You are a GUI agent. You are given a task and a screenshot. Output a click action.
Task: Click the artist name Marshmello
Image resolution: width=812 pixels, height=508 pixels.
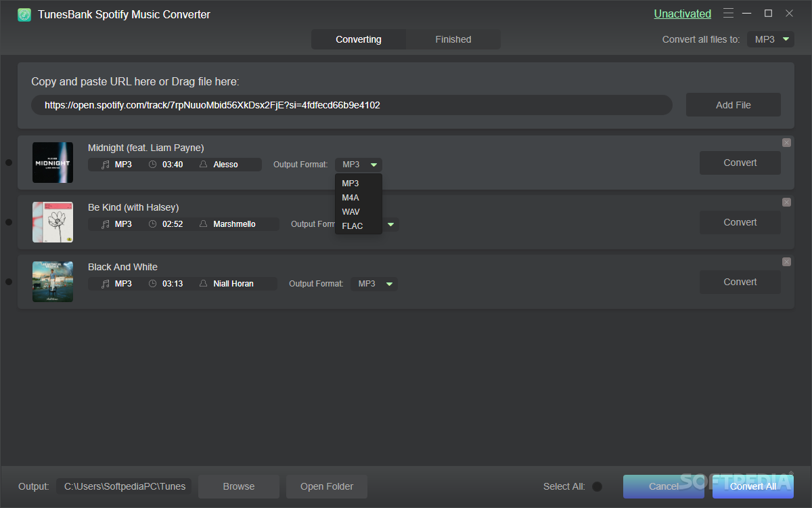[x=234, y=224]
